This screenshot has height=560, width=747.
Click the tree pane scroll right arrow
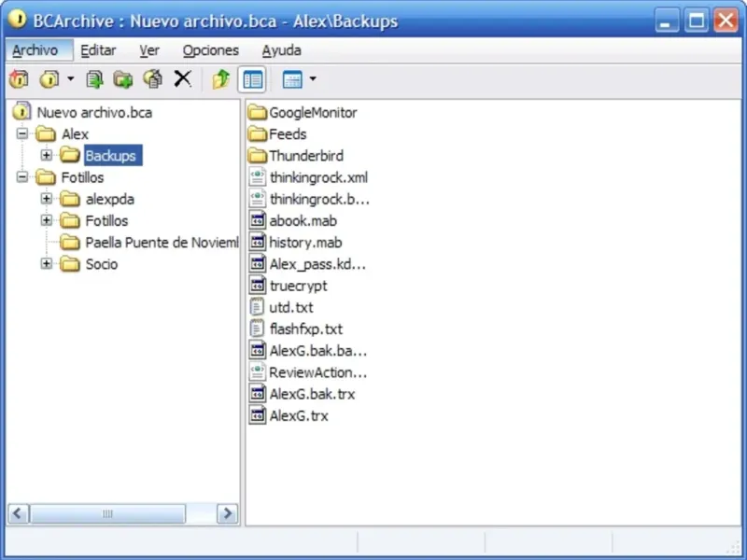[x=227, y=514]
